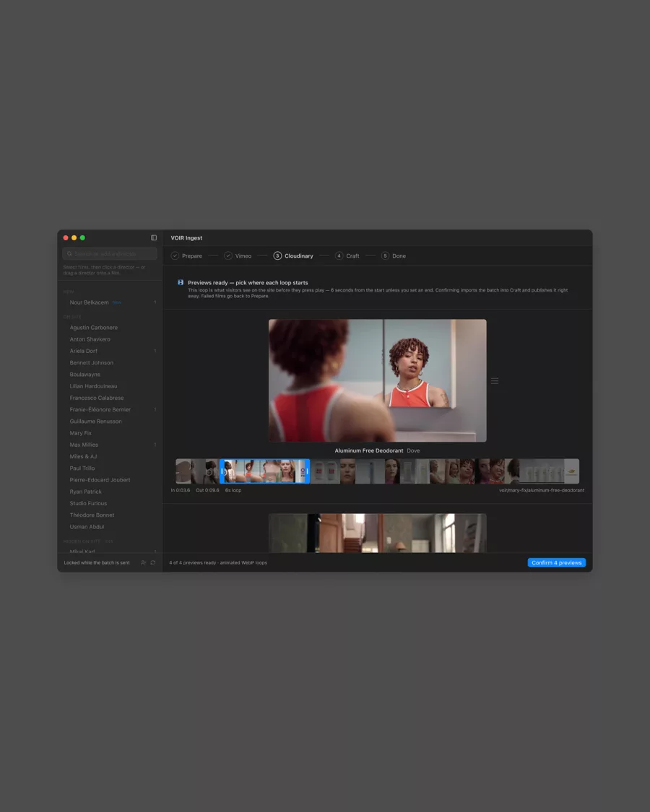Click the Vimeo step checkmark circle
650x812 pixels.
point(228,256)
